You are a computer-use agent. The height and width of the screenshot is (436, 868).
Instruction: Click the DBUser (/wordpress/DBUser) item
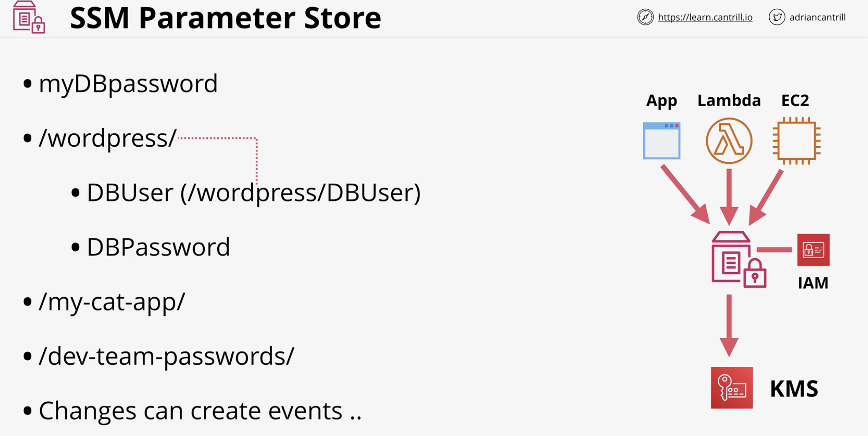coord(254,192)
